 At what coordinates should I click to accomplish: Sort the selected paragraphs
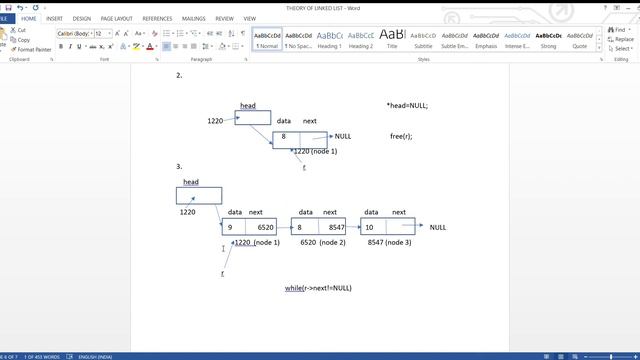click(x=231, y=33)
